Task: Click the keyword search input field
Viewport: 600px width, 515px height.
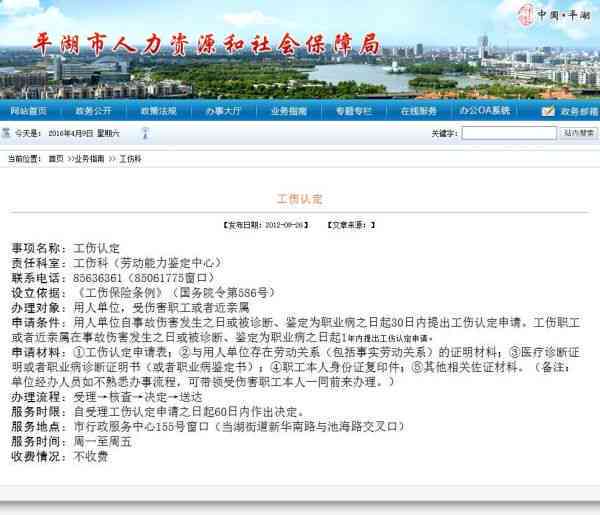Action: 509,133
